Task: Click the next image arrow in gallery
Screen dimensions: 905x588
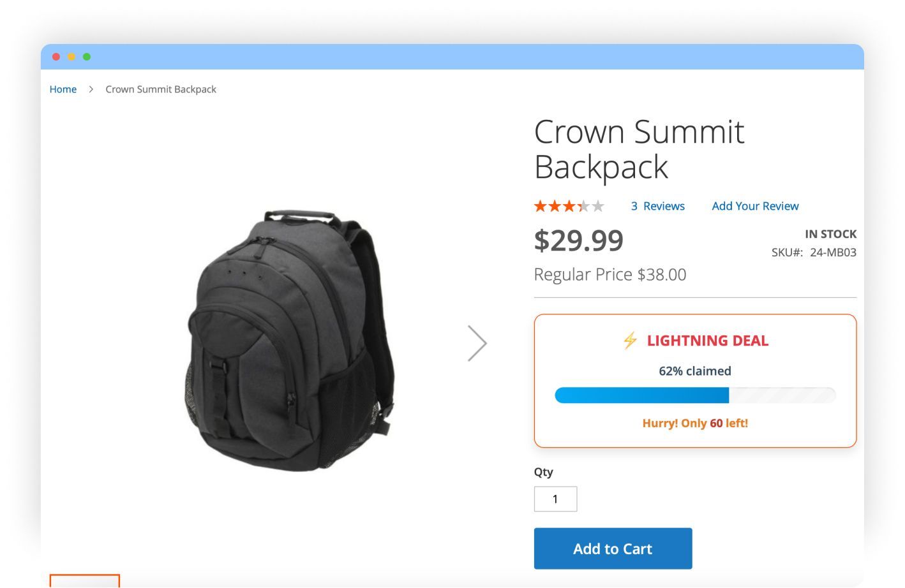Action: [477, 344]
